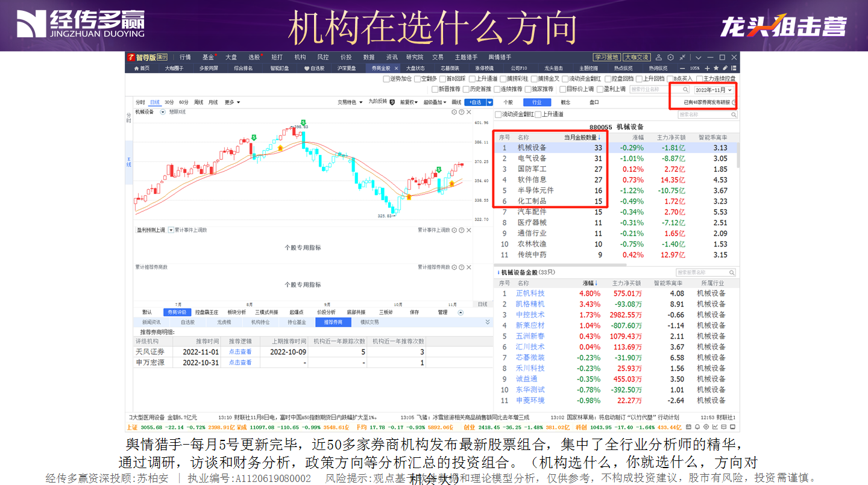
Task: Open the 大咖交流 button
Action: tap(637, 57)
